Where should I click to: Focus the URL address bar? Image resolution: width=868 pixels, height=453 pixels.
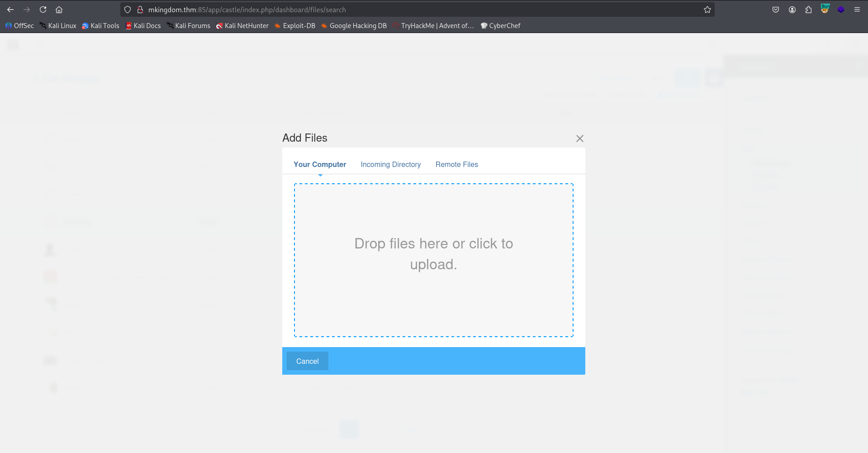tap(407, 10)
